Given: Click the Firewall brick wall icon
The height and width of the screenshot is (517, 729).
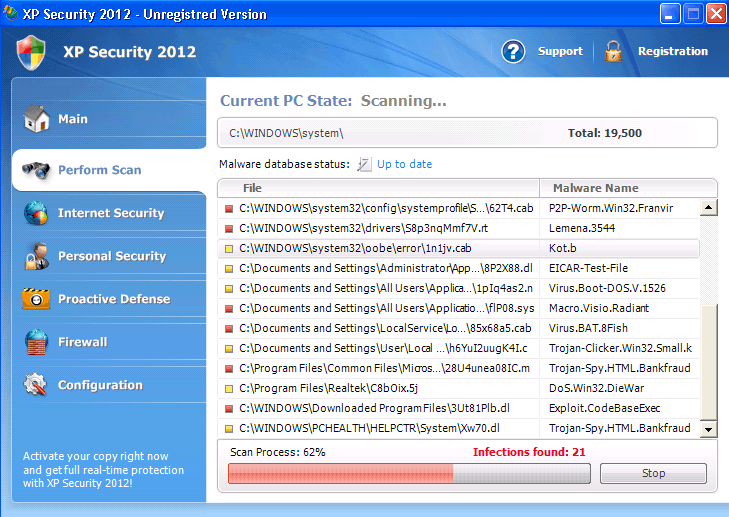Looking at the screenshot, I should [x=37, y=342].
